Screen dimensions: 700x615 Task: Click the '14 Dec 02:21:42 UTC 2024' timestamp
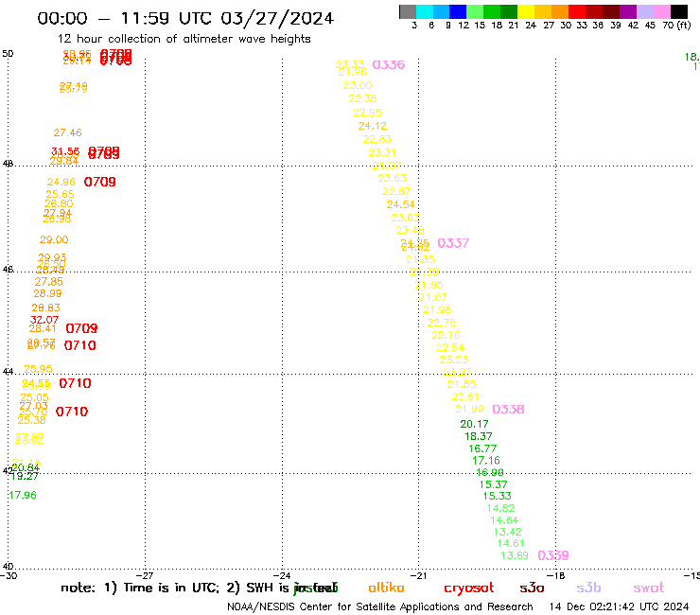tap(620, 607)
